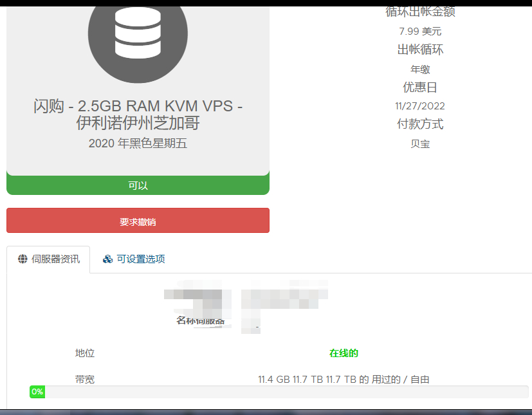
Task: Click the green 在线的 status text
Action: coord(344,353)
